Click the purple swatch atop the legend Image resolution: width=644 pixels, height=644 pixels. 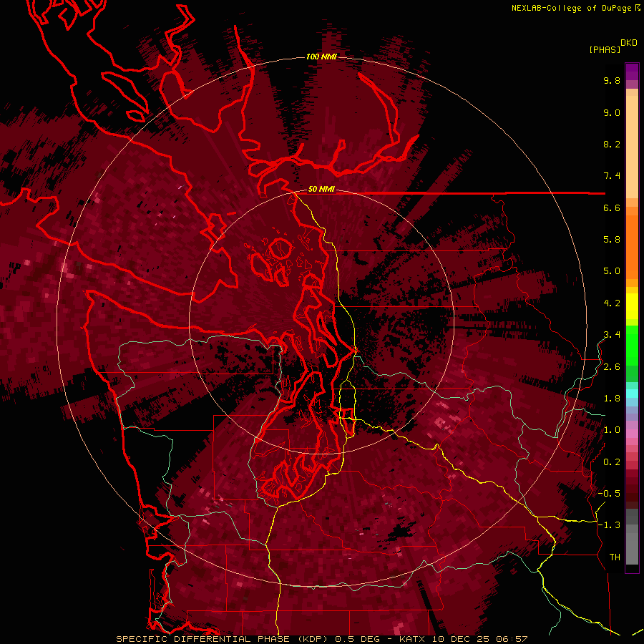[632, 72]
